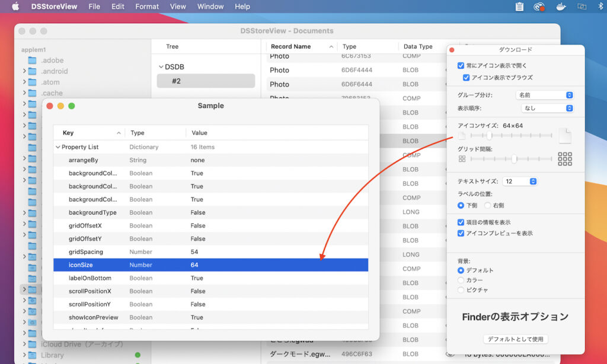Screen dimensions: 607x364
Task: Expand the Library folder chevron
Action: point(24,355)
